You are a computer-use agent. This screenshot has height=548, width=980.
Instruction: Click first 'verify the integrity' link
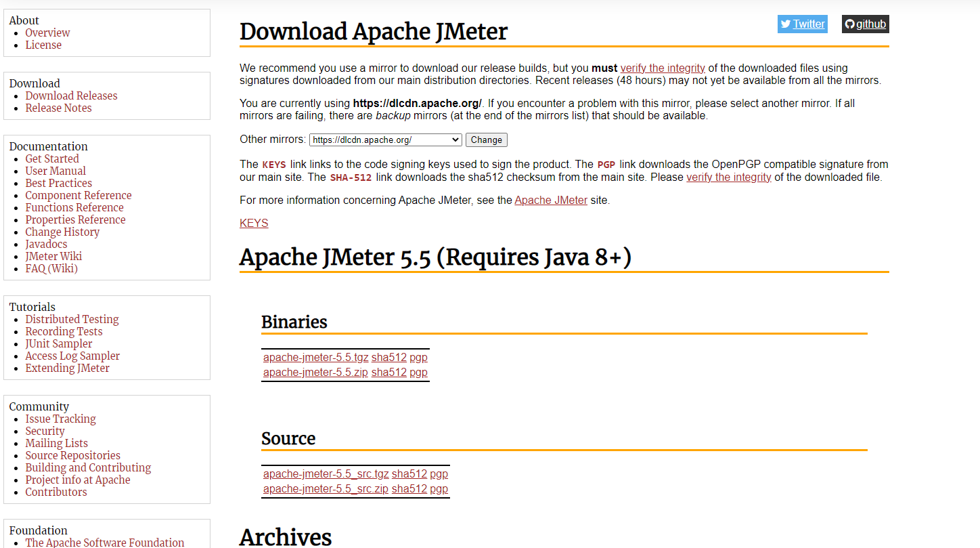coord(663,68)
